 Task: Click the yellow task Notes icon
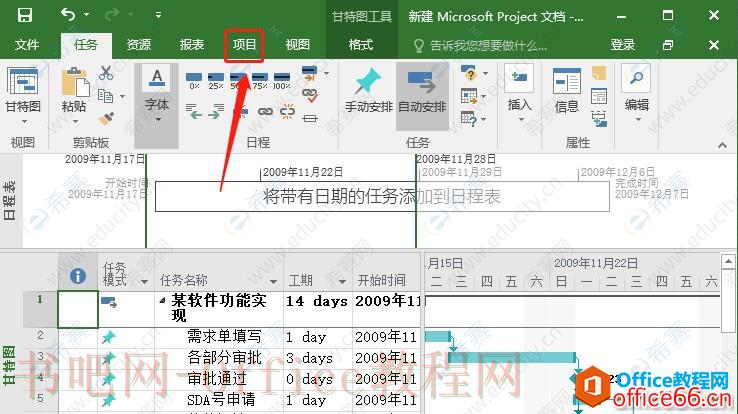pos(599,73)
